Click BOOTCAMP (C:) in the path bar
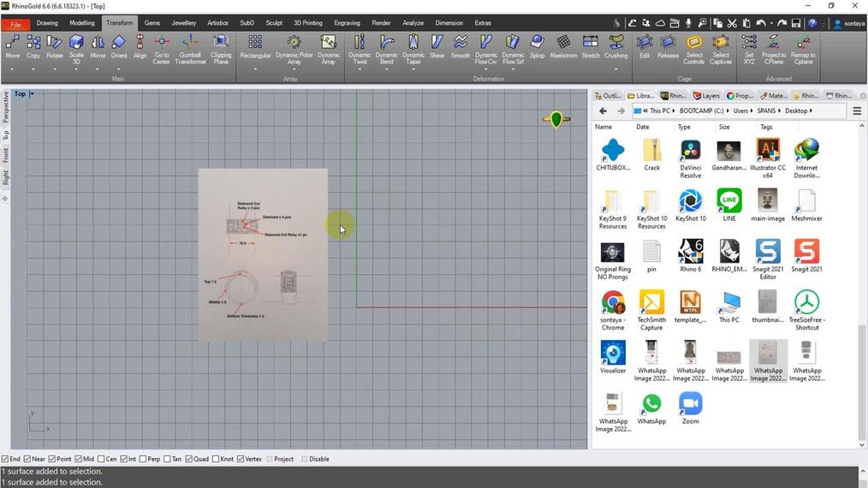The image size is (868, 488). click(701, 110)
